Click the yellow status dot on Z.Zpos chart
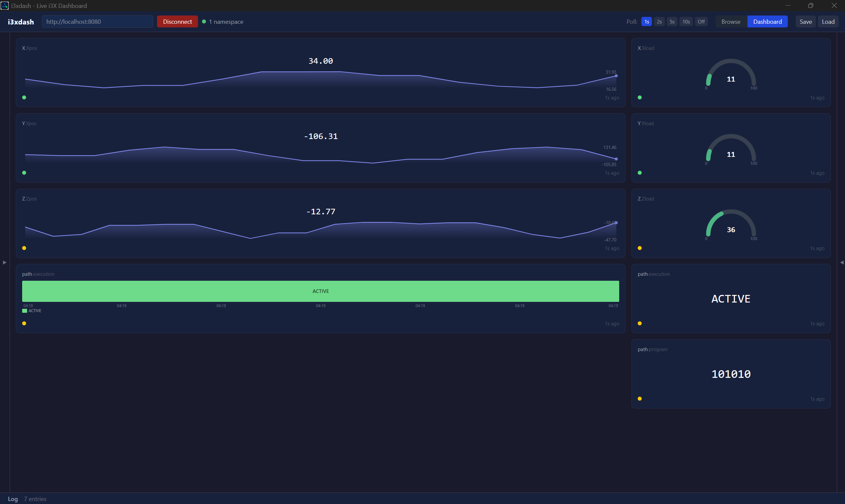Image resolution: width=845 pixels, height=504 pixels. point(24,248)
